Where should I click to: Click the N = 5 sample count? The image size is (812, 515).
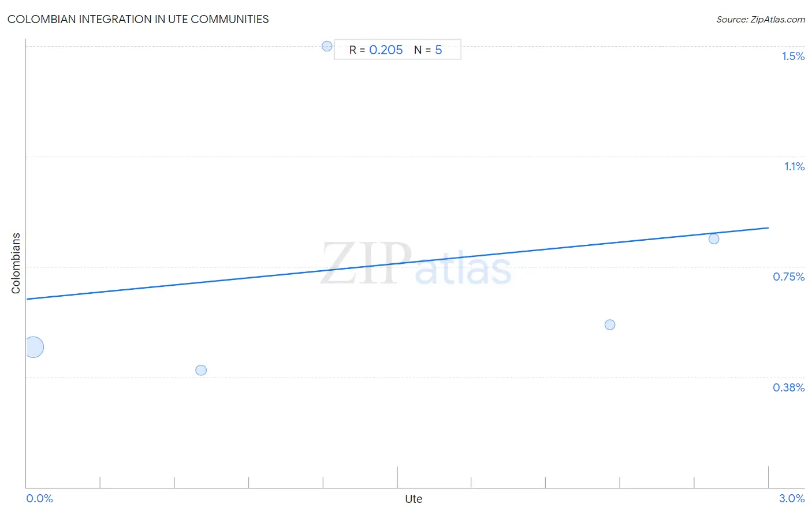tap(428, 50)
